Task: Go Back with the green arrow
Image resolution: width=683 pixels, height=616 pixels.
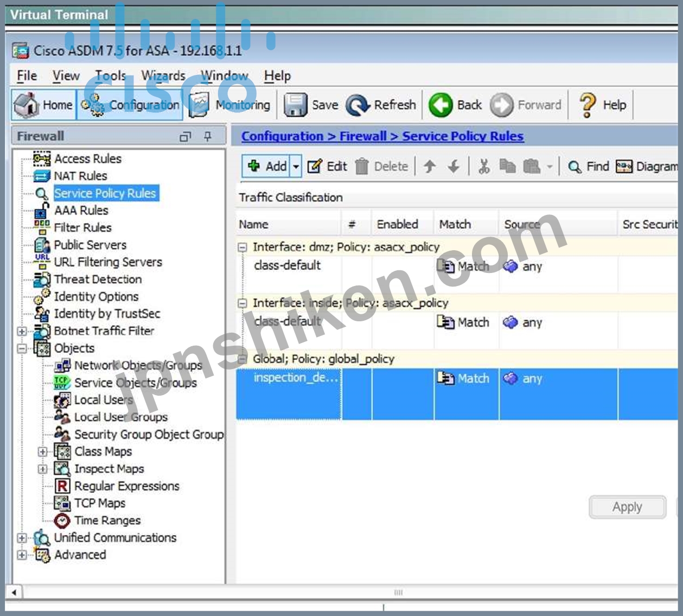Action: [441, 105]
